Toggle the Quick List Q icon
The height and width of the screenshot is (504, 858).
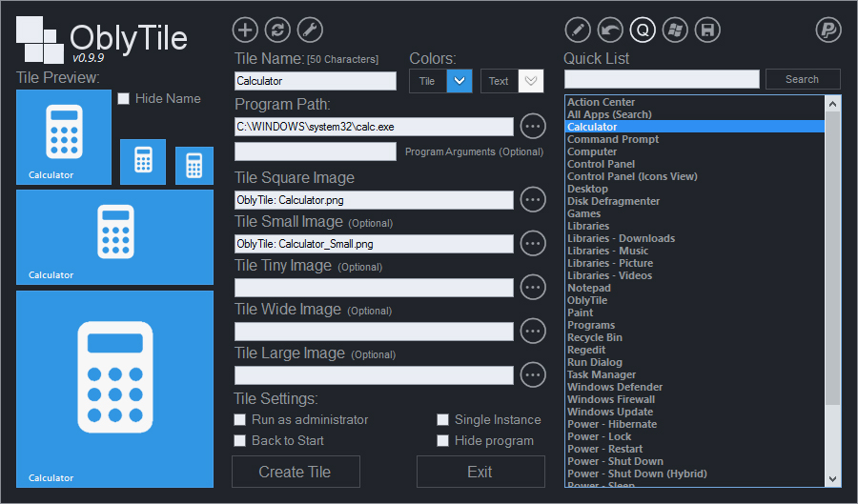643,30
